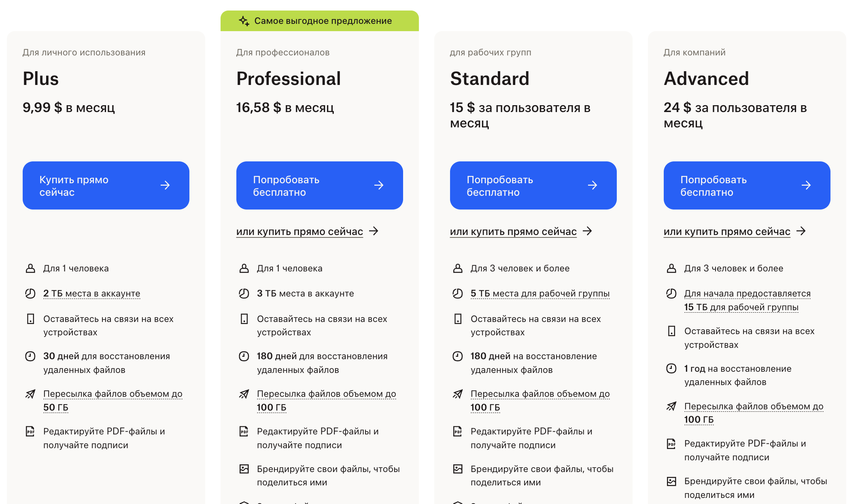Viewport: 858px width, 504px height.
Task: Open the 50 ГБ file transfer link in Plus
Action: pos(113,400)
